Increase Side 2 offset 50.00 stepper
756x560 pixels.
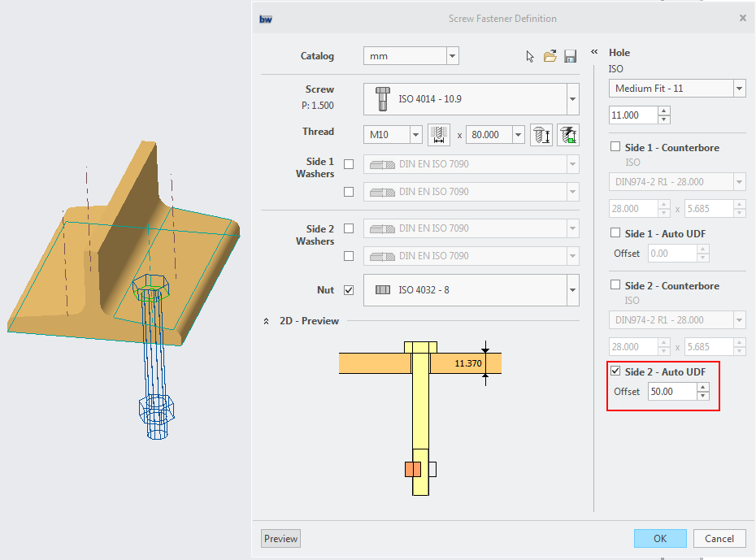coord(703,387)
